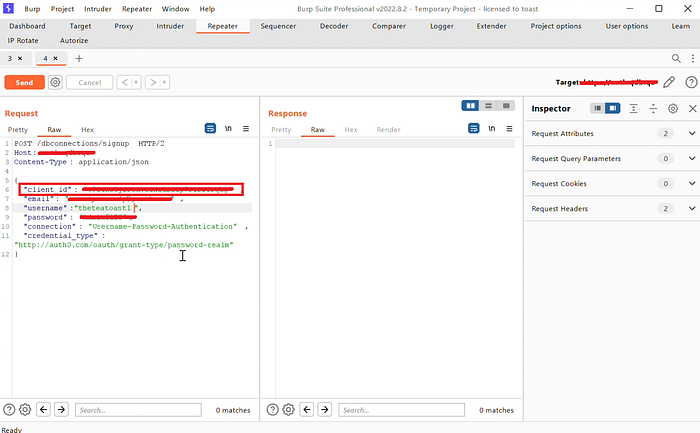Viewport: 700px width, 433px height.
Task: Search Repeater tabs magnifier icon
Action: point(676,58)
